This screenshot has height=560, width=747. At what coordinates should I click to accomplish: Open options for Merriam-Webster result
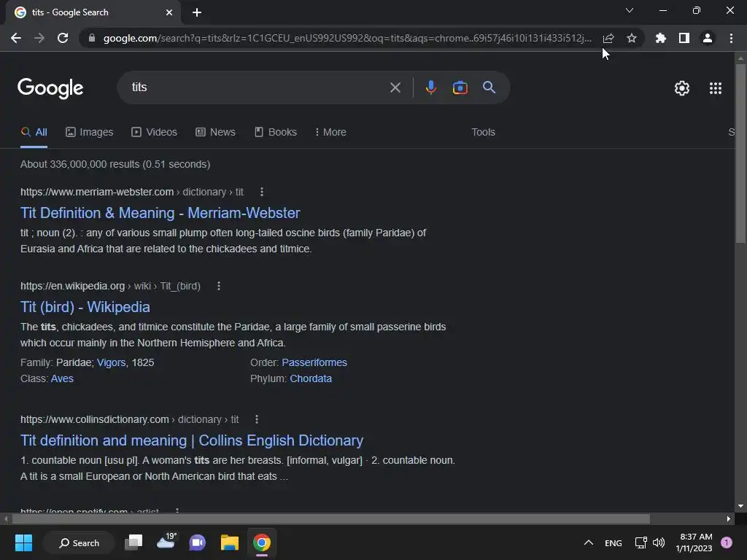coord(262,192)
